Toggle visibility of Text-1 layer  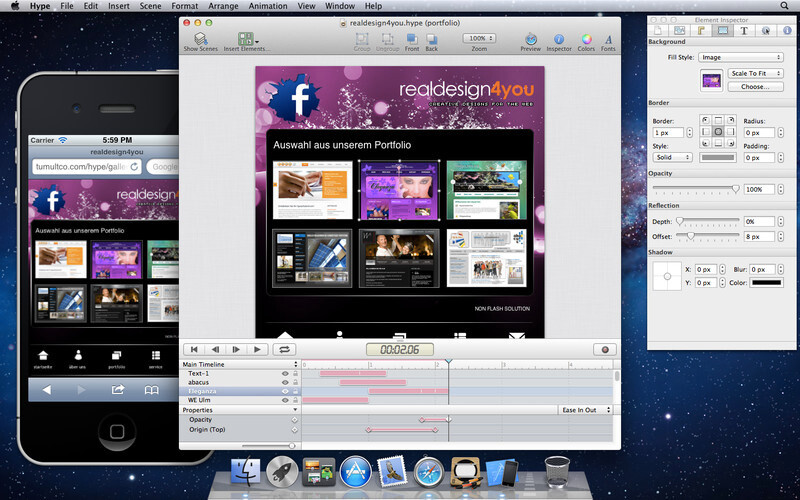tap(285, 373)
